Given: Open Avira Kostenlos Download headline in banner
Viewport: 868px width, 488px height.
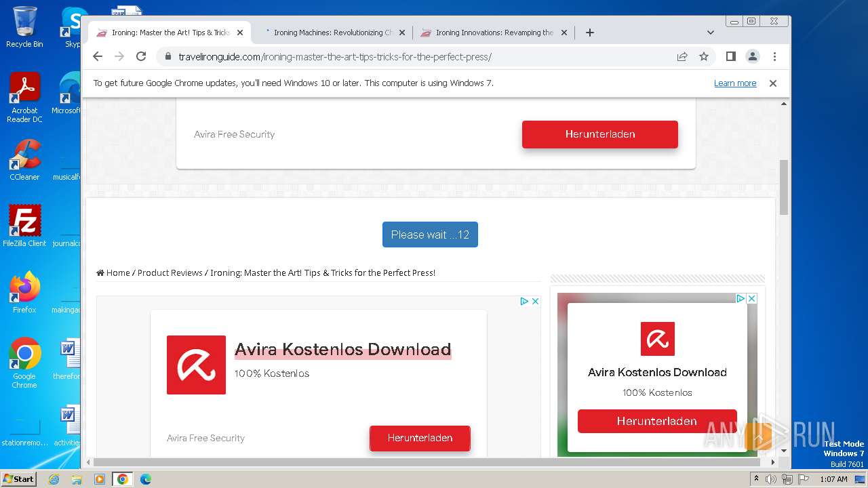Looking at the screenshot, I should coord(342,350).
